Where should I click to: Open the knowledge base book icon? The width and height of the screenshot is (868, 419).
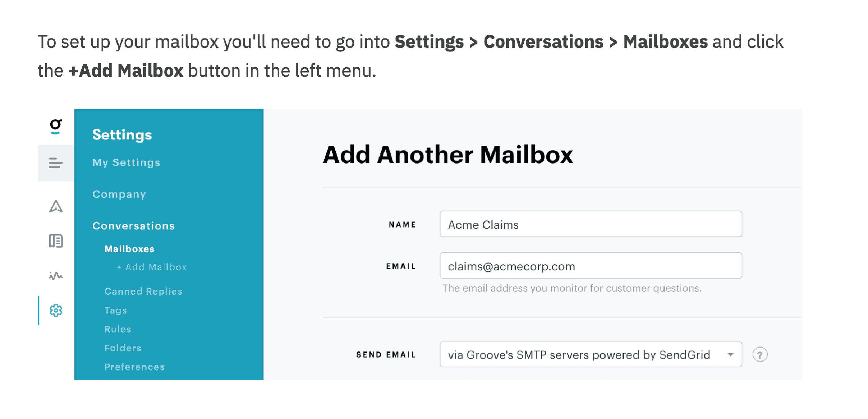(56, 241)
